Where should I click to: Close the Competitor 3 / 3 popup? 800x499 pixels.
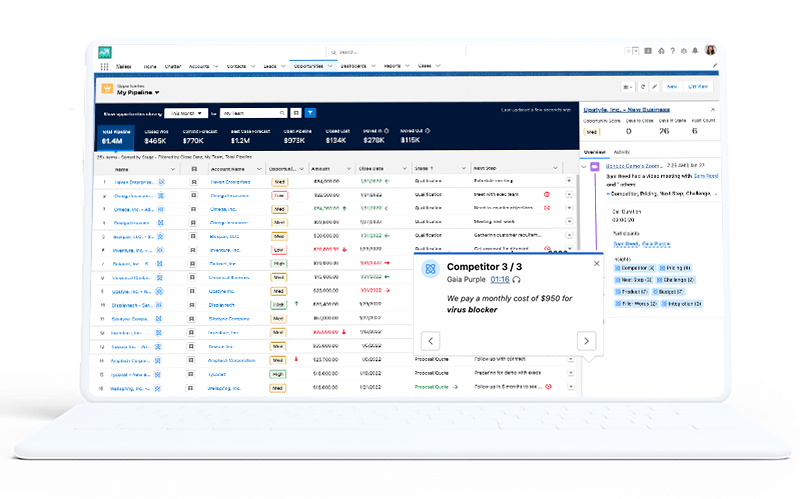point(597,264)
